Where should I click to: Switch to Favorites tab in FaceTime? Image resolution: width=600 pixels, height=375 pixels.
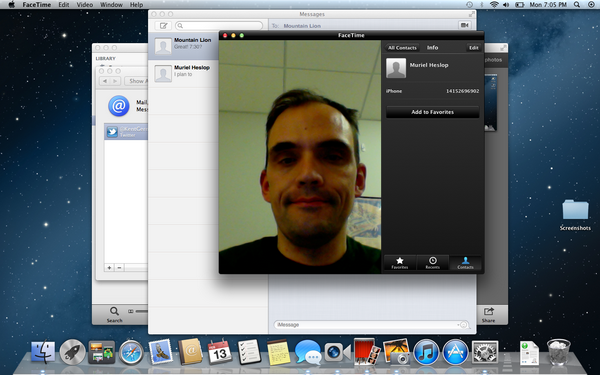point(399,263)
